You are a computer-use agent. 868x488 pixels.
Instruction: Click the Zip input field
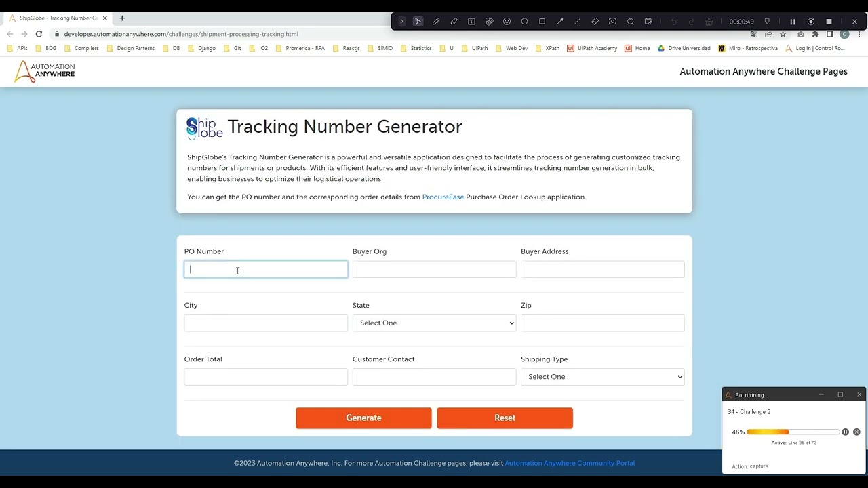602,323
